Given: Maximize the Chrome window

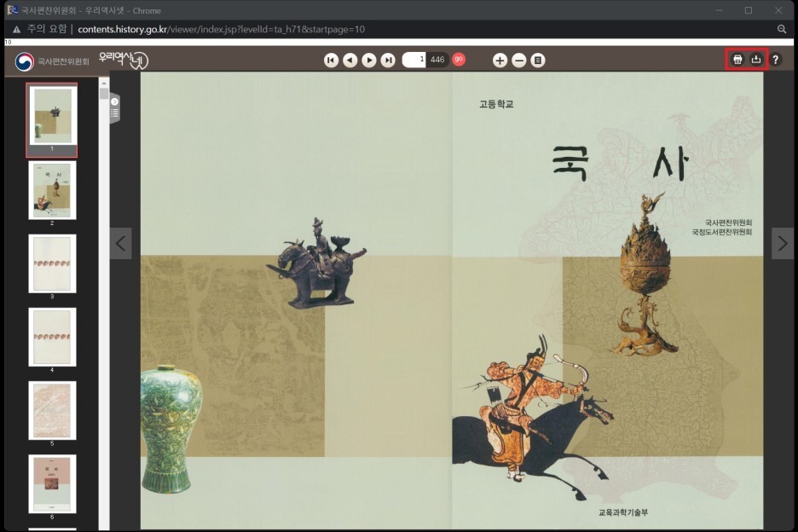Looking at the screenshot, I should [x=749, y=10].
